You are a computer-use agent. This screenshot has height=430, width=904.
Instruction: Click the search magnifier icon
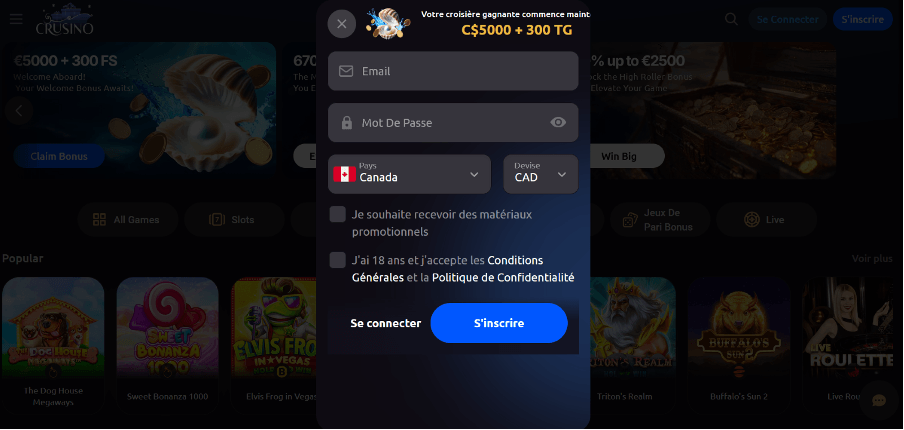pyautogui.click(x=731, y=19)
